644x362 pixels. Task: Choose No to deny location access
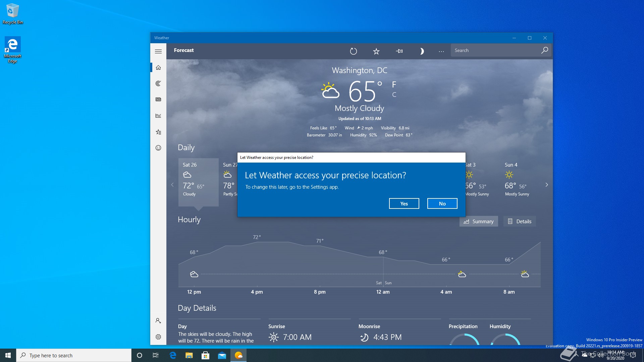(442, 203)
